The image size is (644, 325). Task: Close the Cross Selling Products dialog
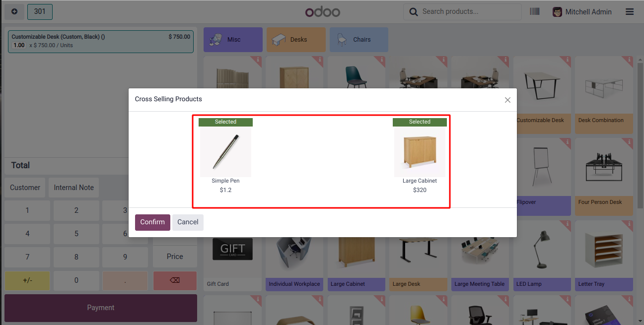tap(507, 100)
